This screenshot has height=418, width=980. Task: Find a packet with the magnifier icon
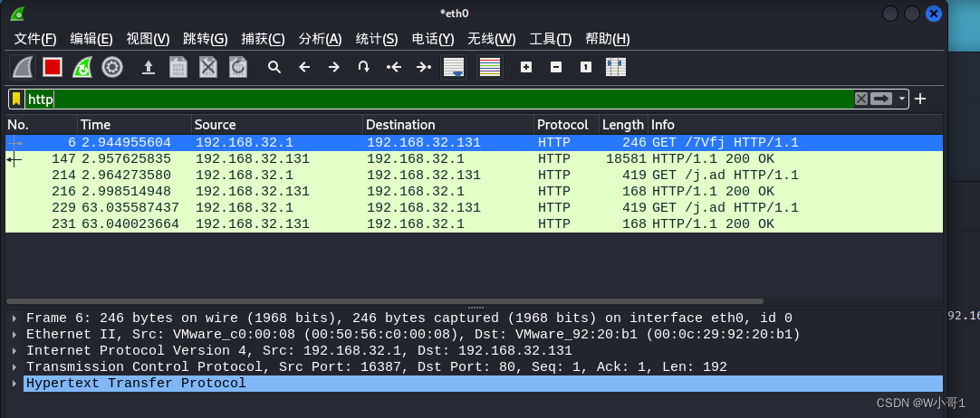pyautogui.click(x=274, y=67)
